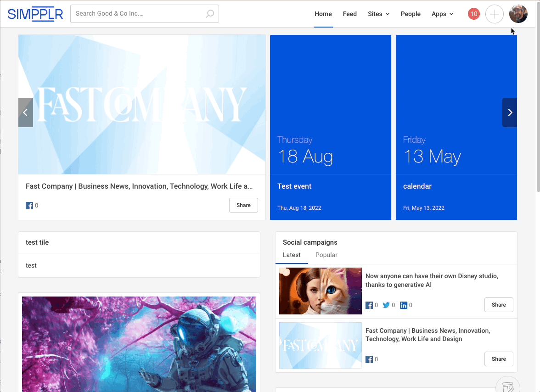Open the astronaut artwork image

(139, 344)
